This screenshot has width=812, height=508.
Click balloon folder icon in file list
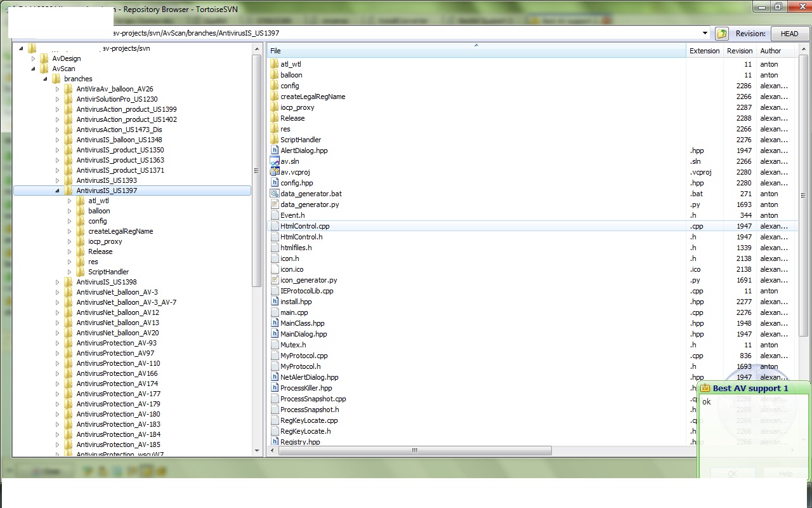tap(275, 75)
